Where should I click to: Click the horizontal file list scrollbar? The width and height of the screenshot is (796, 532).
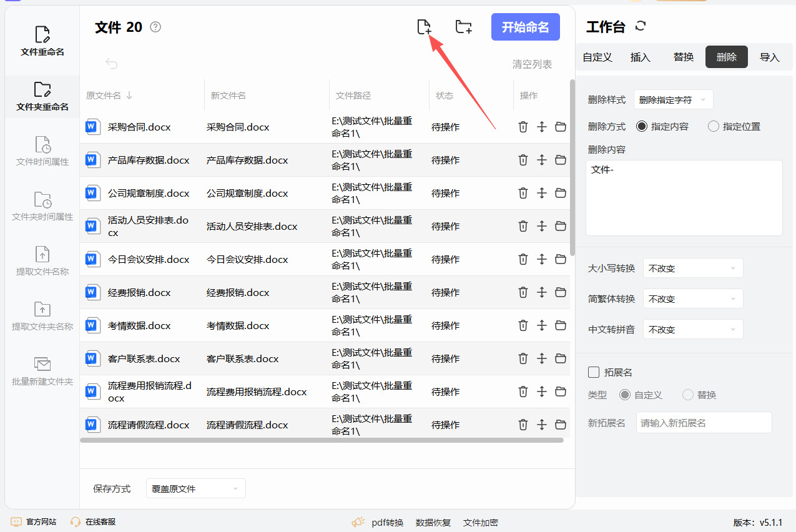(322, 440)
